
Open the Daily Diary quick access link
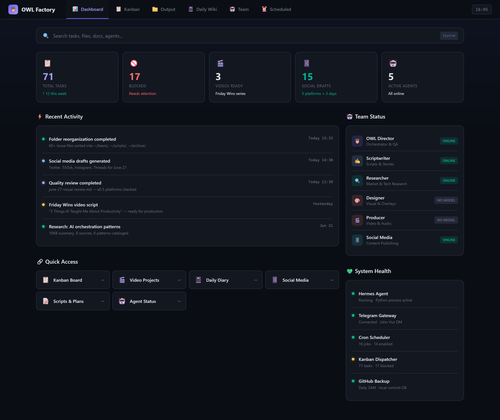226,280
